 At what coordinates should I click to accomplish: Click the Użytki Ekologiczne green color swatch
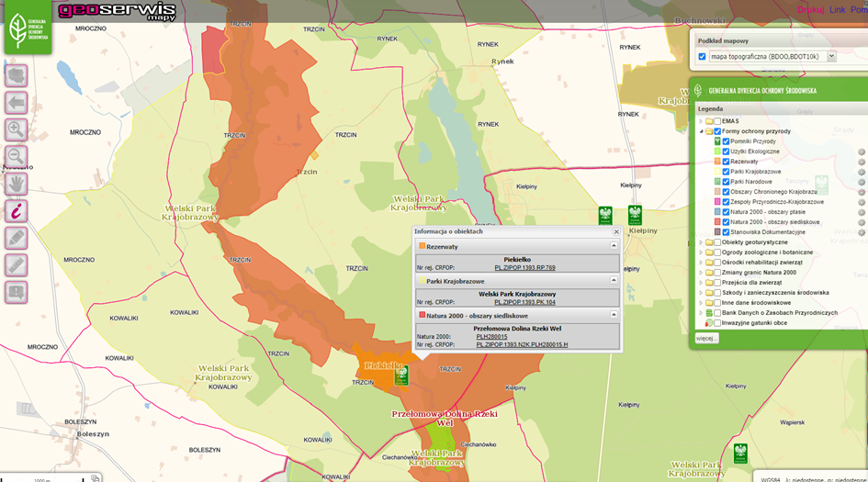point(717,151)
